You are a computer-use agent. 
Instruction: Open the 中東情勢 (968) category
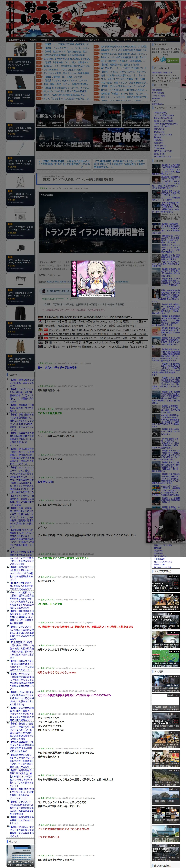click(x=160, y=113)
